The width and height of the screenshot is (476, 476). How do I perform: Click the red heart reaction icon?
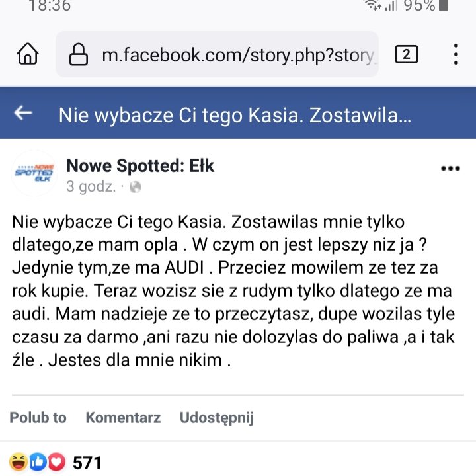tap(57, 462)
